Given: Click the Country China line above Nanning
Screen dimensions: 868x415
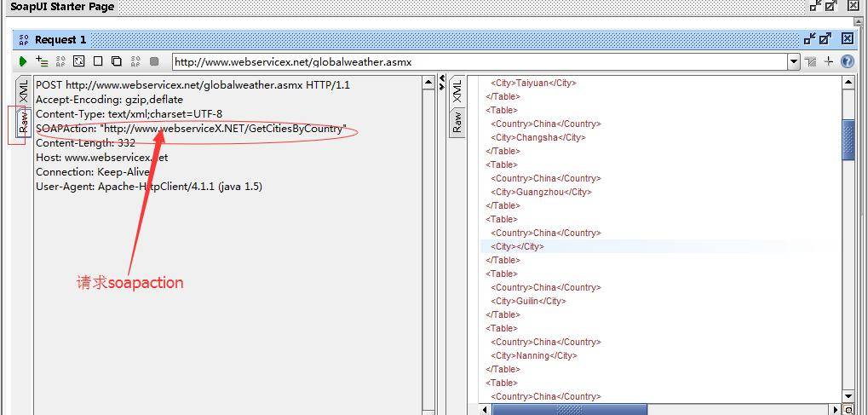Looking at the screenshot, I should (x=546, y=342).
